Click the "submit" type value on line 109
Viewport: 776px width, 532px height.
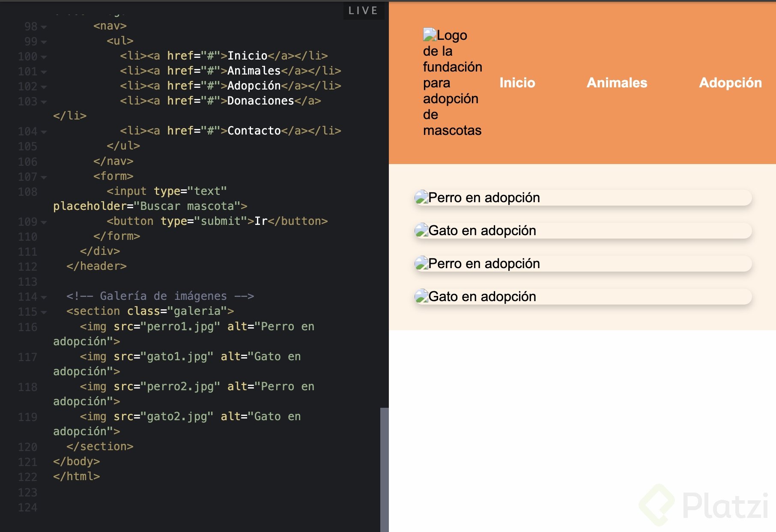220,221
